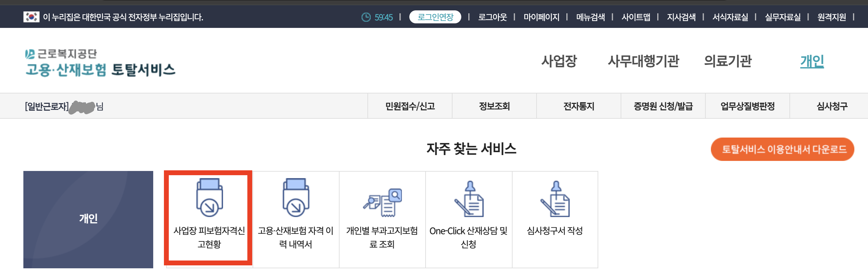Click the blue 개인 category panel
Viewport: 868px width, 279px height.
(x=88, y=219)
